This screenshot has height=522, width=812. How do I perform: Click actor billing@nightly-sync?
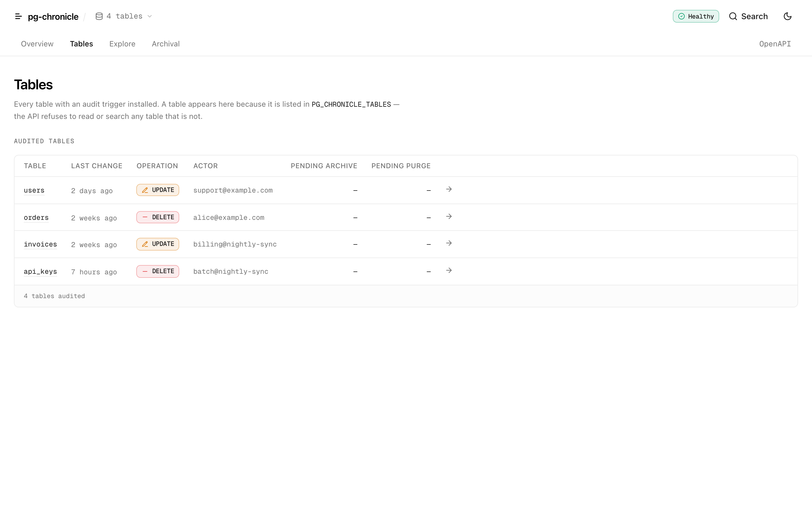235,244
